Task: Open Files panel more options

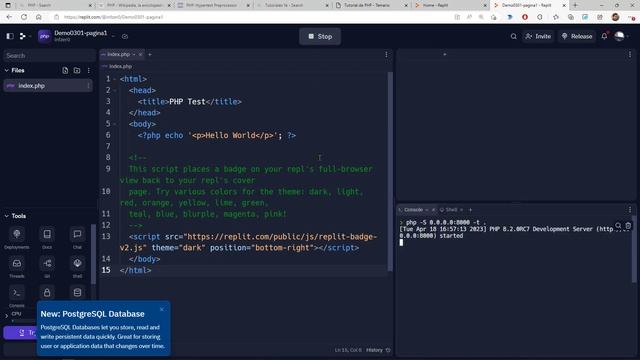Action: pos(89,70)
